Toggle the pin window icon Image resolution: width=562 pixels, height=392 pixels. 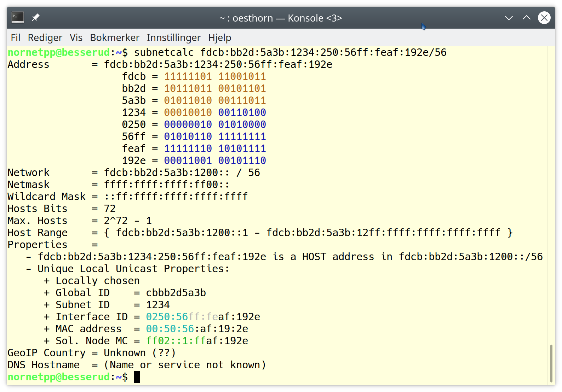pos(35,17)
